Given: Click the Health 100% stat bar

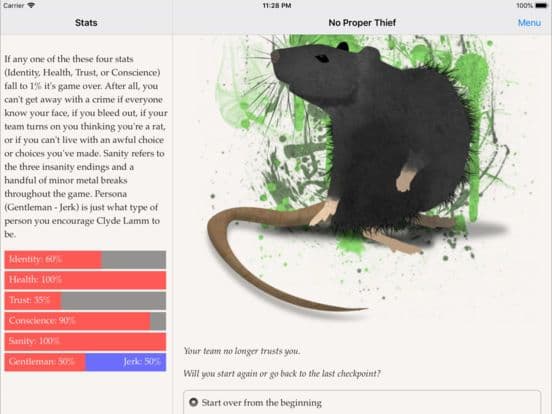Looking at the screenshot, I should tap(85, 280).
